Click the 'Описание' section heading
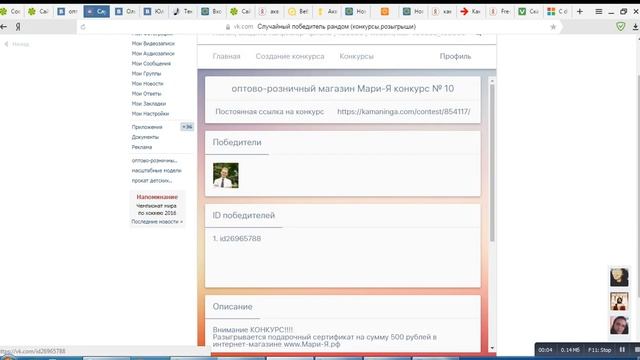This screenshot has width=640, height=360. pos(232,307)
